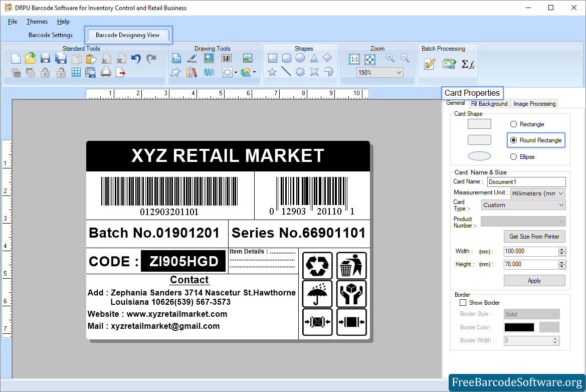Click the border color browse button
This screenshot has height=392, width=586.
coord(549,327)
